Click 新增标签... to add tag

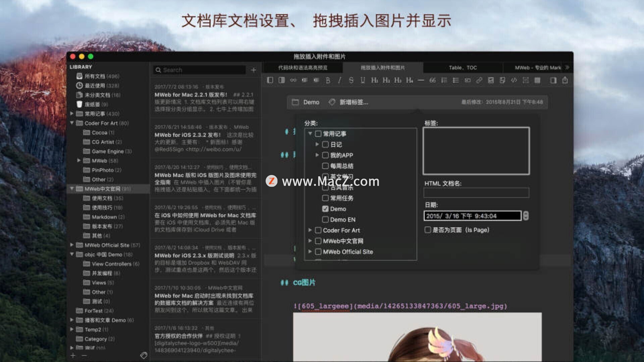pyautogui.click(x=354, y=102)
